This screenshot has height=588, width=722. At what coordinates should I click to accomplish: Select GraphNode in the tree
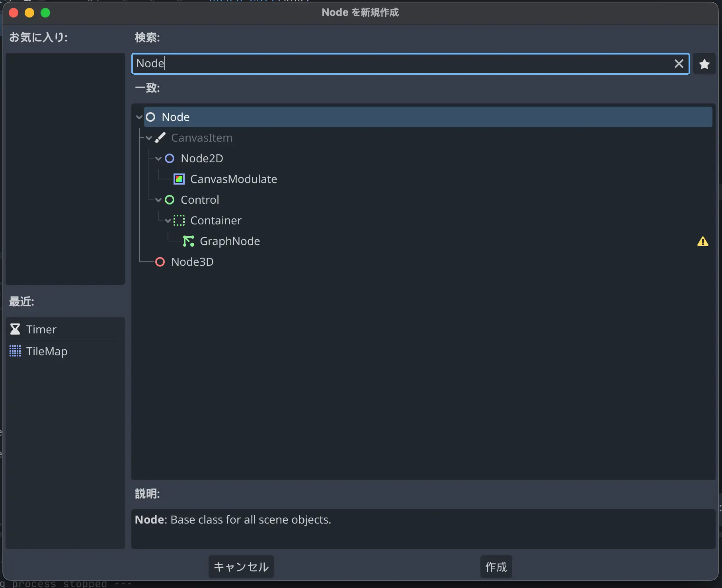point(230,241)
